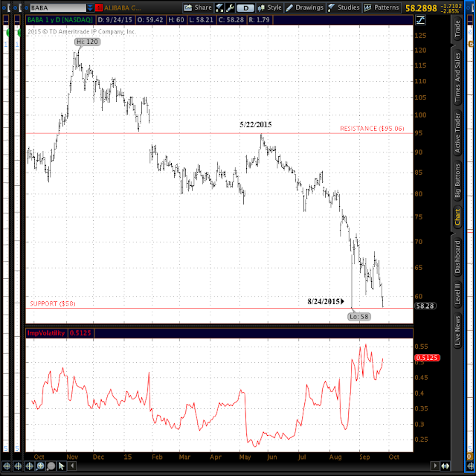Click the H: 60 high value
Image resolution: width=476 pixels, height=476 pixels.
[x=176, y=20]
